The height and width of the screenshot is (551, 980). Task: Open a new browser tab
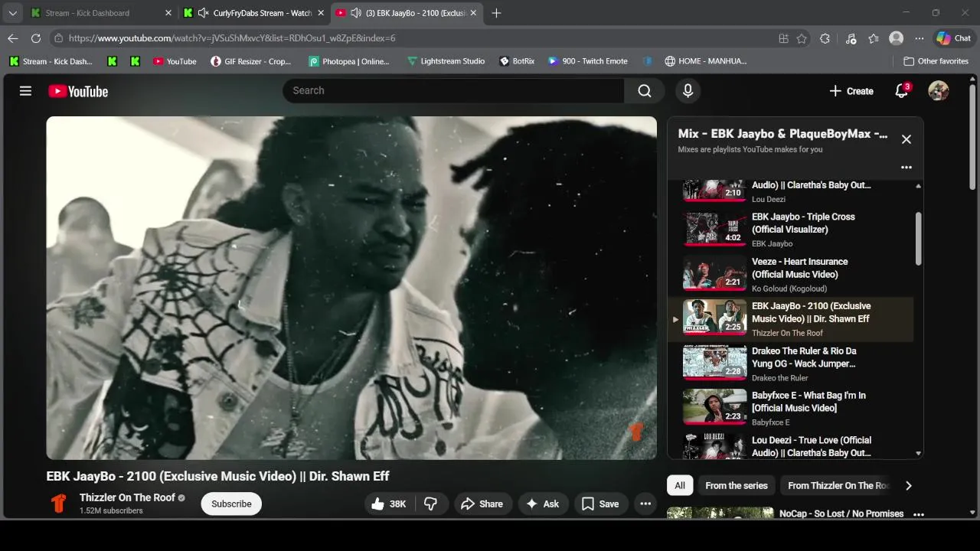pos(496,13)
